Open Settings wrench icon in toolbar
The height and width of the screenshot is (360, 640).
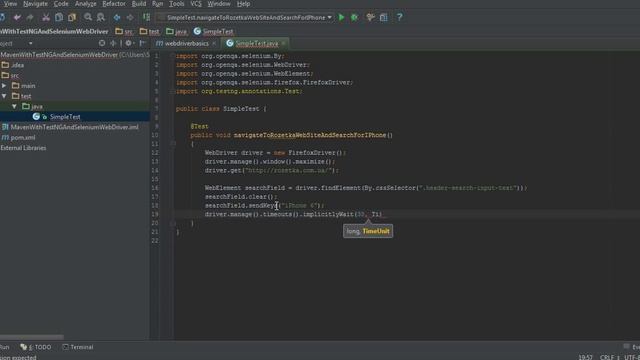pos(370,17)
